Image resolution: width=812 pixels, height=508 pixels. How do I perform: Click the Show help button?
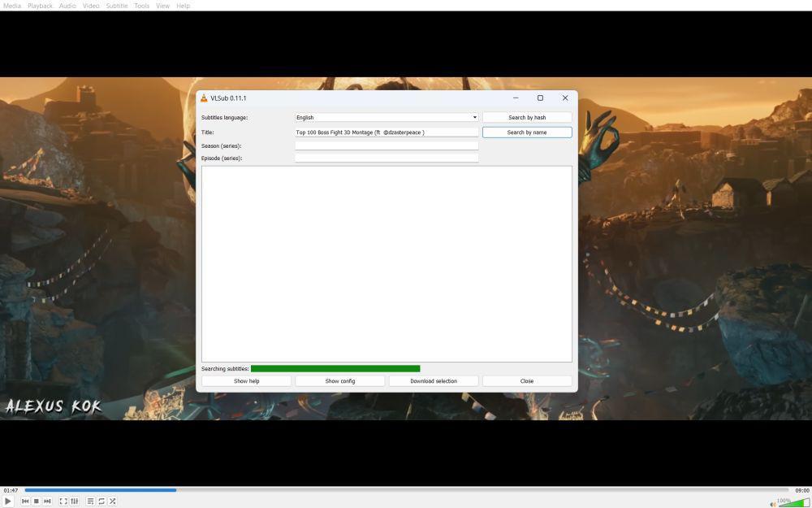pyautogui.click(x=247, y=381)
